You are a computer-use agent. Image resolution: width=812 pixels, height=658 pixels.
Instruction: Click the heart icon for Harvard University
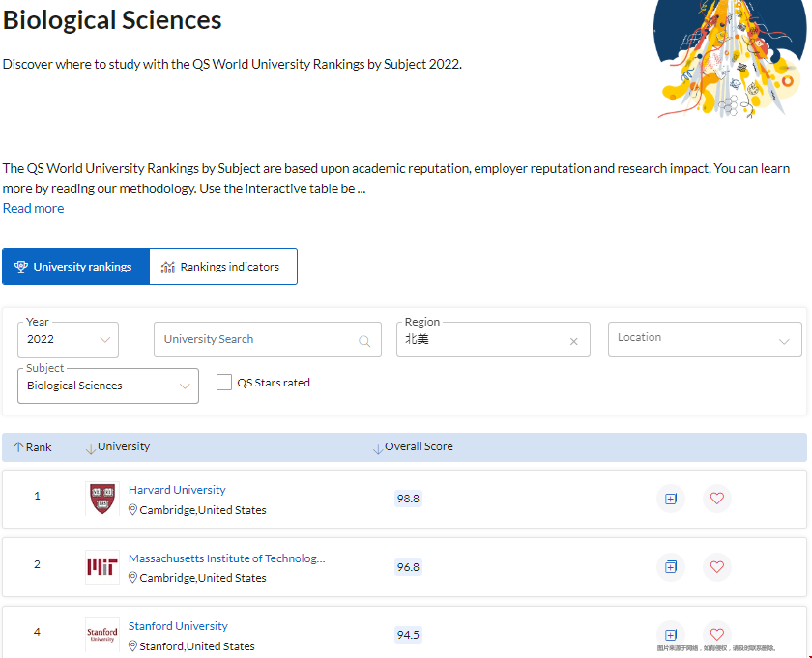[x=716, y=499]
